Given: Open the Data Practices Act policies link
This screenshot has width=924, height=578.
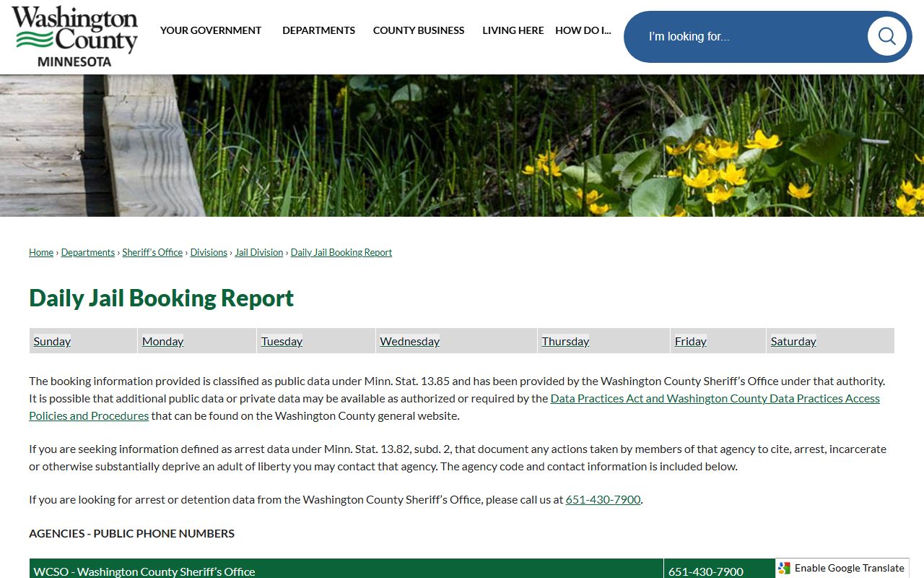Looking at the screenshot, I should point(715,398).
